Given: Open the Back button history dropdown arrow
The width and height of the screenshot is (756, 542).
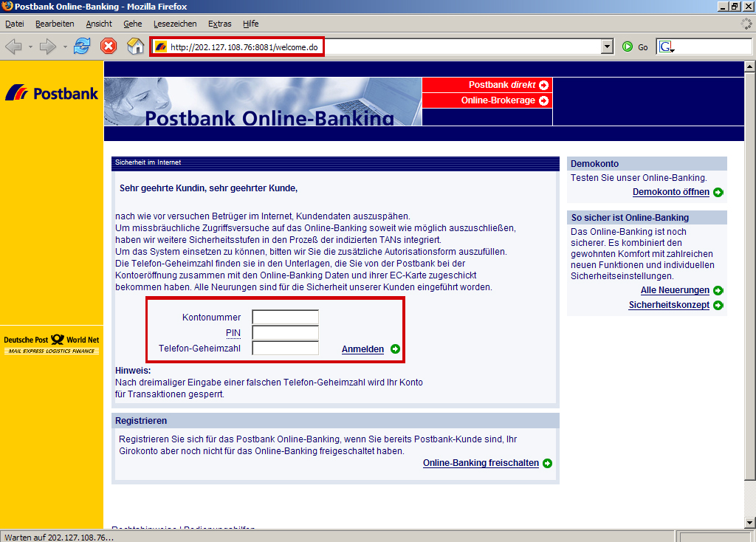Looking at the screenshot, I should (30, 47).
